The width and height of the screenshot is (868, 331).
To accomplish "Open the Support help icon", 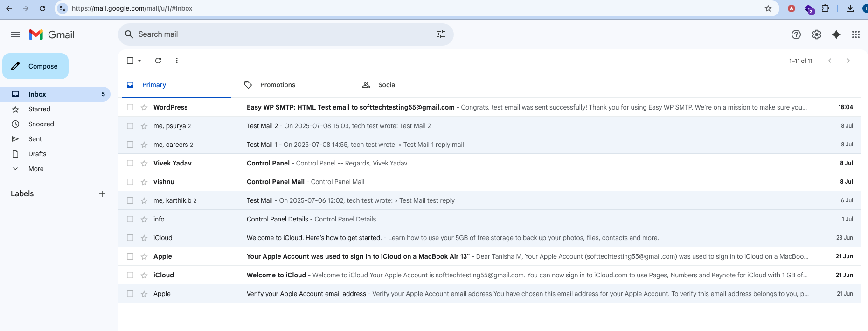I will click(796, 34).
